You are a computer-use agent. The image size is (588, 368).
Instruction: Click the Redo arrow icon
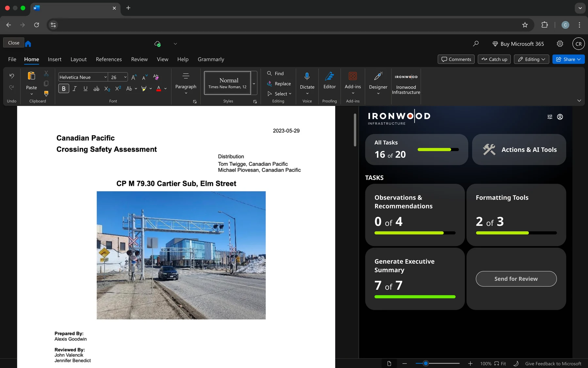(12, 87)
